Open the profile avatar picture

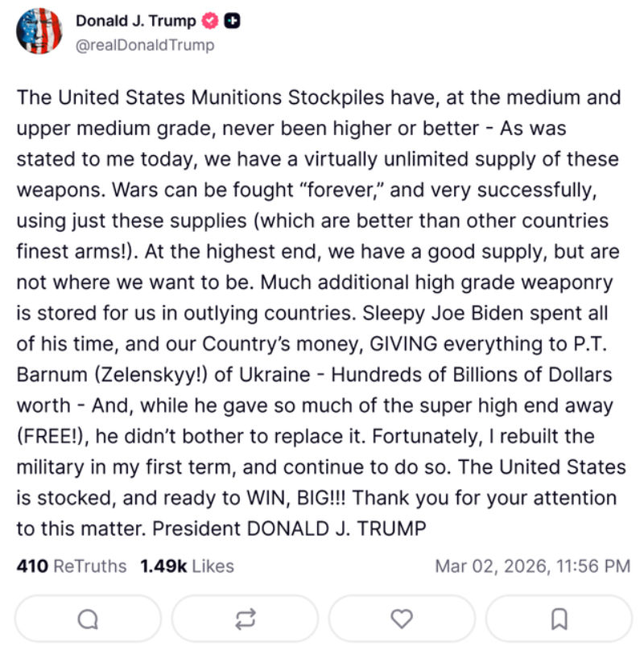(x=39, y=31)
